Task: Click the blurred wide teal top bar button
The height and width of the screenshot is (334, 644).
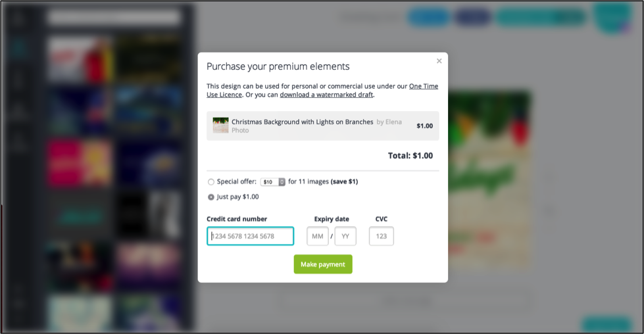Action: (x=541, y=17)
